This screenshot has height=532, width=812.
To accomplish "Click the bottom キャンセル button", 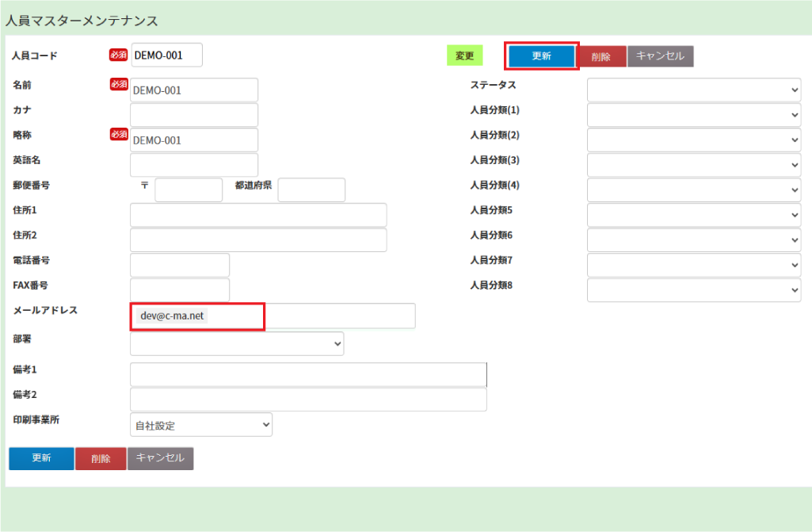I will 160,458.
